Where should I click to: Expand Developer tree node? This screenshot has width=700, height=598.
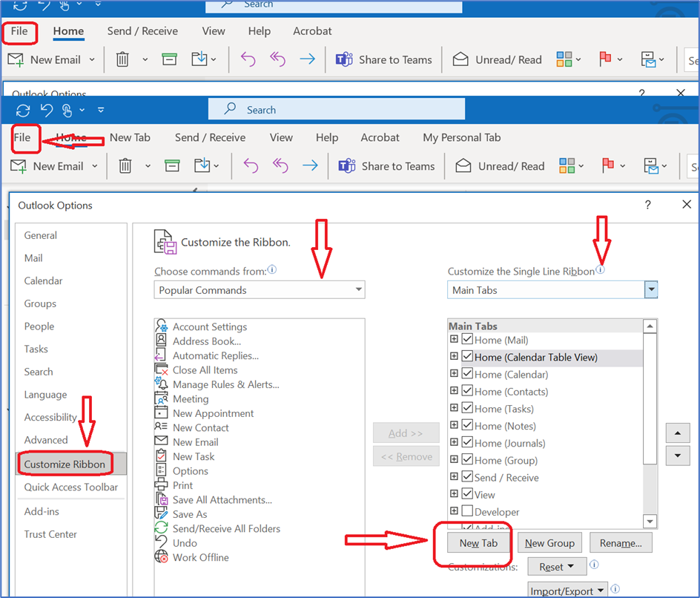click(454, 511)
